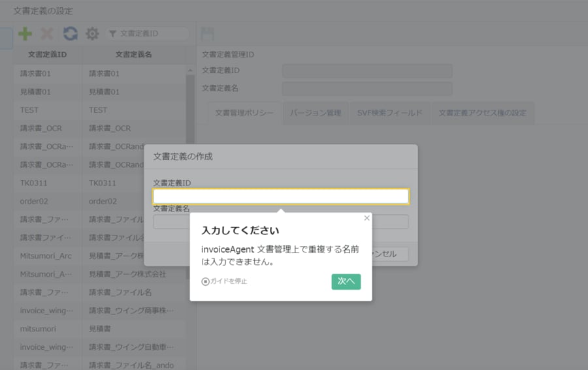Click the ガイドを停止 stop icon
Viewport: 588px width, 370px height.
(206, 281)
